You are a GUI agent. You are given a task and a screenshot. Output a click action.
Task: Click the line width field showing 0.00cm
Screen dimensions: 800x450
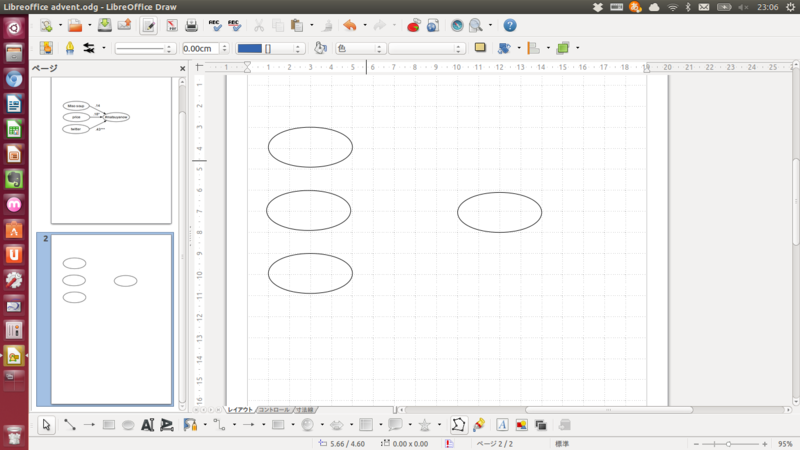pyautogui.click(x=201, y=48)
